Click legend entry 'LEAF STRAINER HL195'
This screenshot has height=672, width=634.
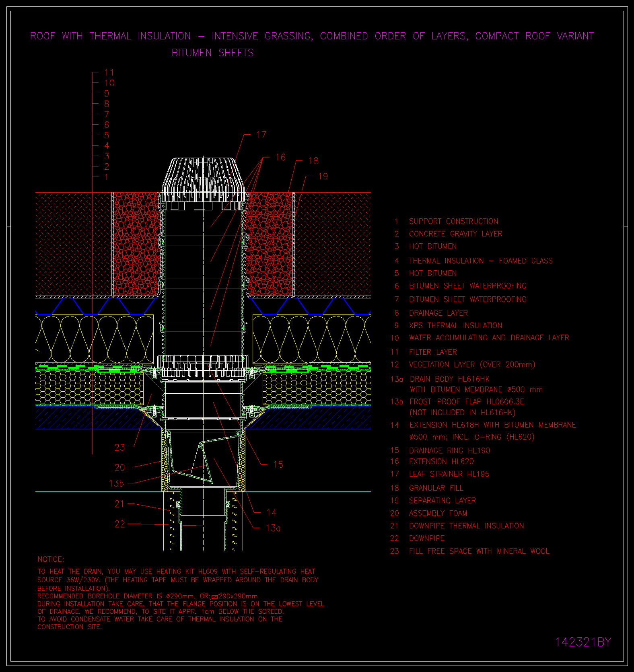coord(449,474)
